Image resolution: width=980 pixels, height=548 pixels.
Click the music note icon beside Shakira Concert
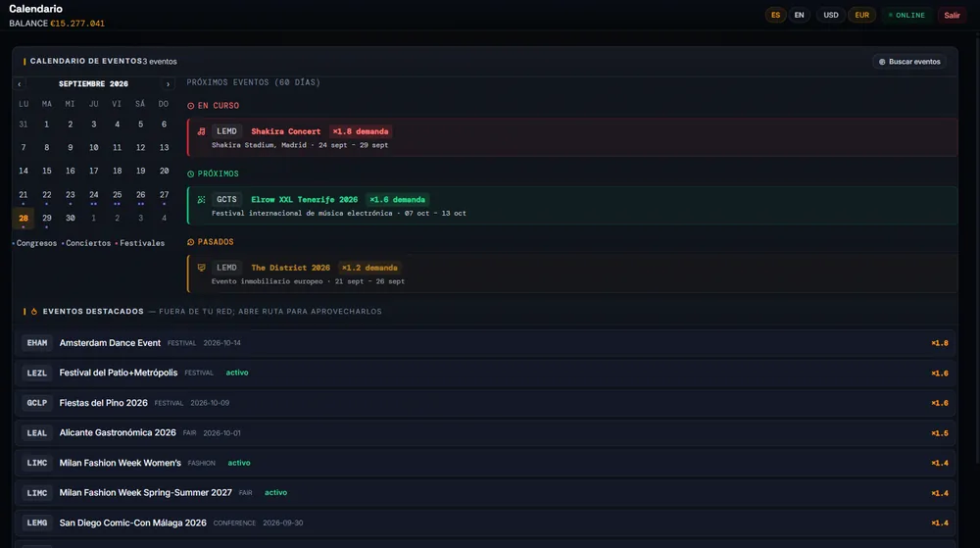point(201,131)
